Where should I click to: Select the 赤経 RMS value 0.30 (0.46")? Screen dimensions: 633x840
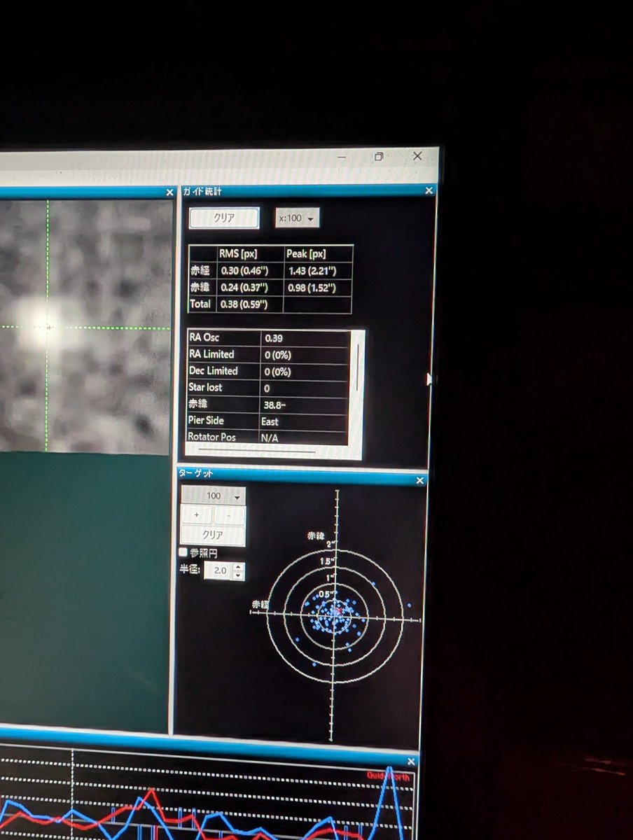pos(246,270)
